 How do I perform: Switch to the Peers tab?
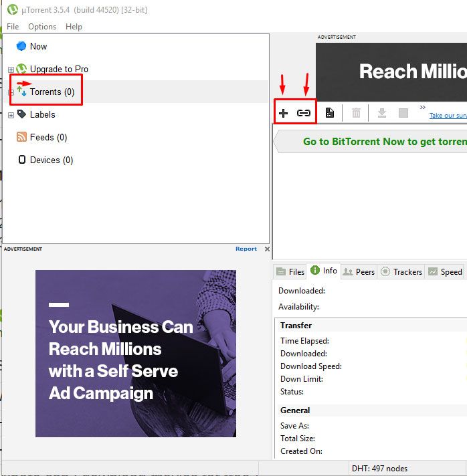tap(359, 271)
